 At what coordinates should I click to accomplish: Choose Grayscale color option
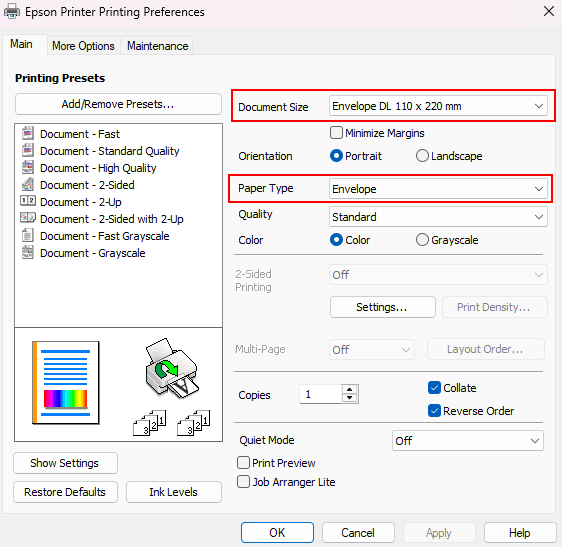point(422,240)
